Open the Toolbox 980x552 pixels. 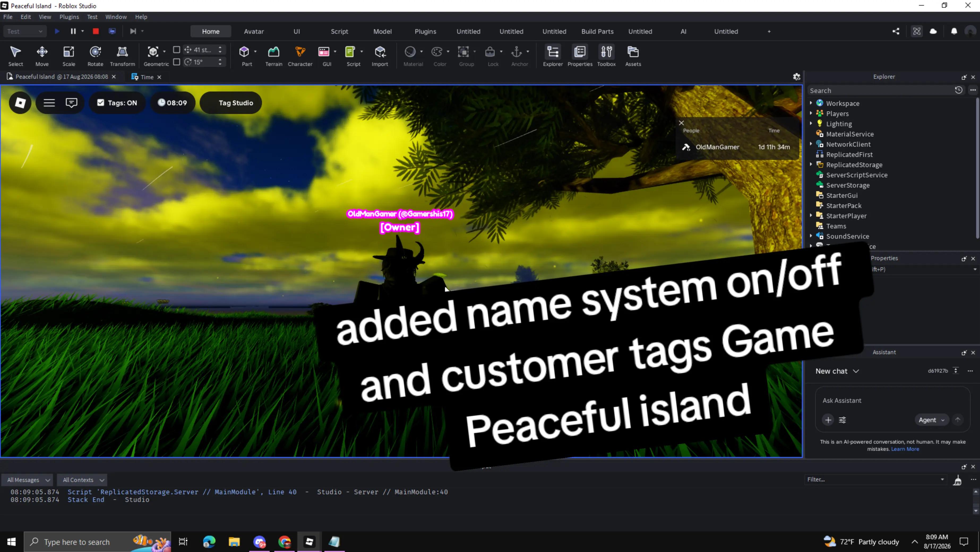(x=607, y=55)
